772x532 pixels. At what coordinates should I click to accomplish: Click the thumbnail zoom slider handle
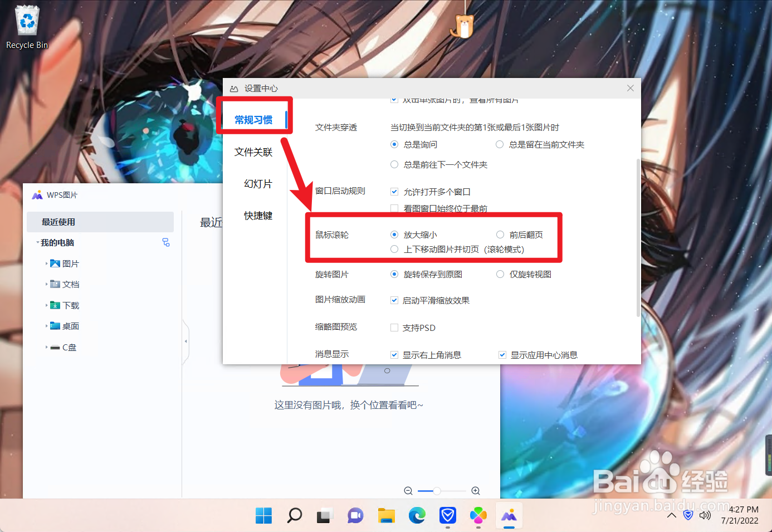(437, 491)
